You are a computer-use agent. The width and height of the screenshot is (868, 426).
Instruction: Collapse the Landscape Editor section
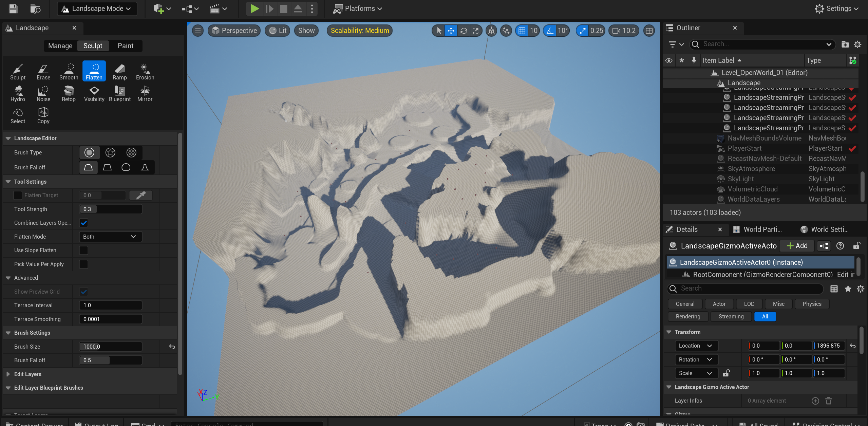[x=8, y=138]
